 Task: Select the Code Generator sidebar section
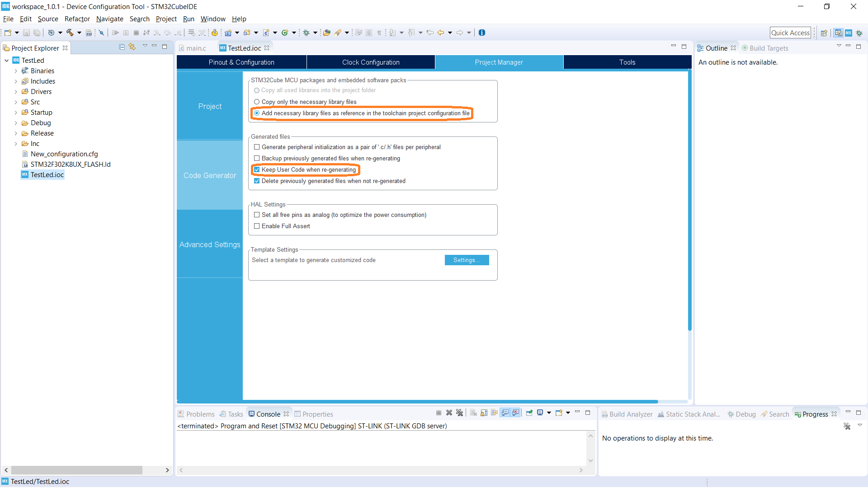[x=210, y=175]
